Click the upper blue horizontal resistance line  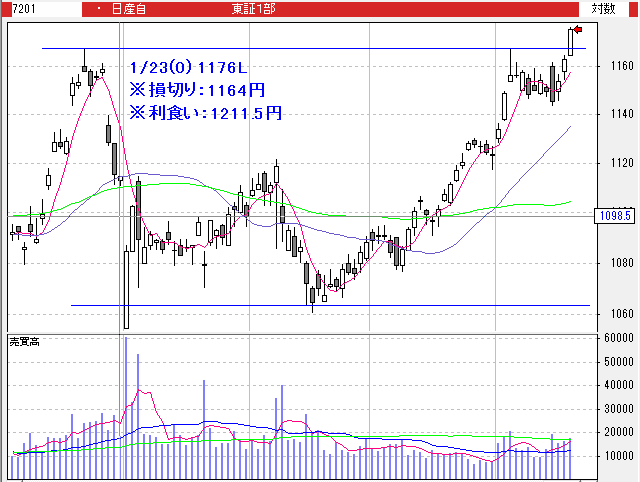300,48
